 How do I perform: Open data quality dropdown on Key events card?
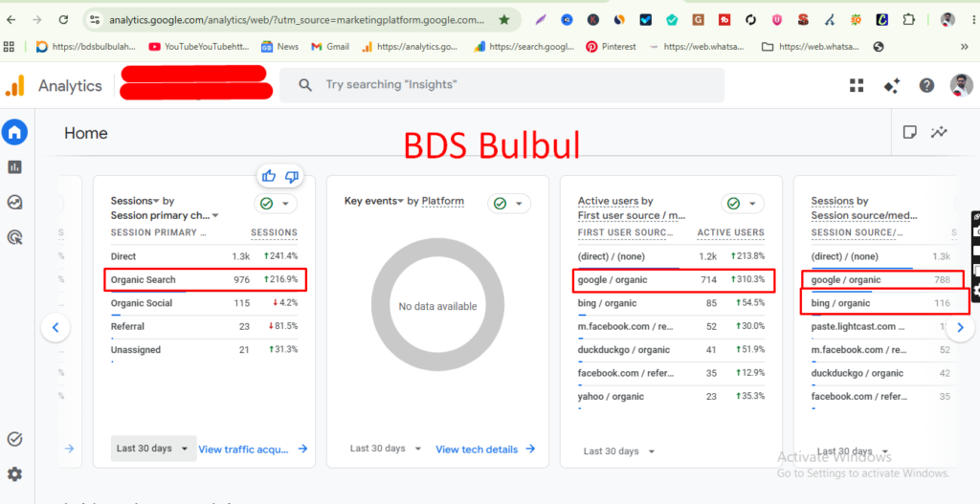coord(509,204)
